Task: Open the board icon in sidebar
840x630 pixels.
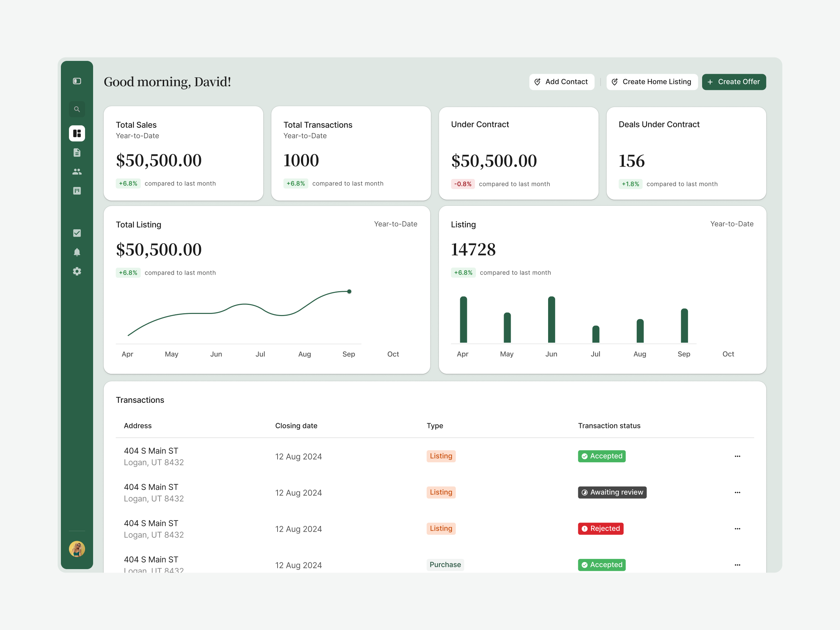Action: 77,191
